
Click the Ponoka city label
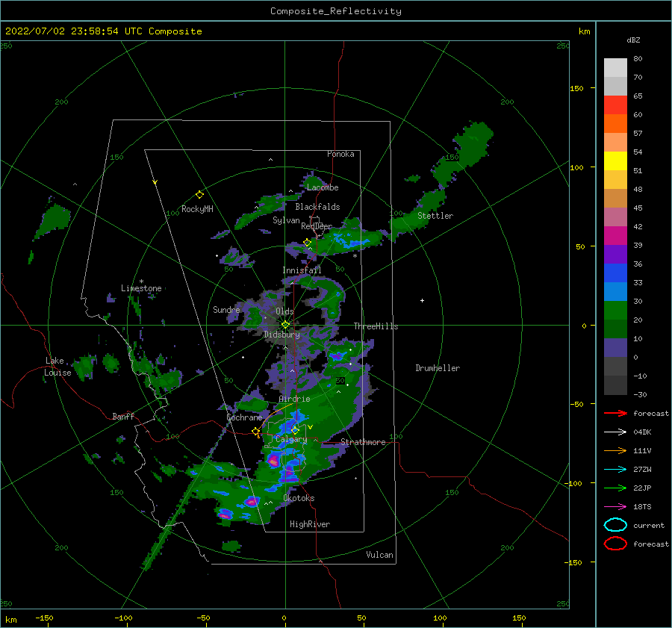(x=340, y=154)
